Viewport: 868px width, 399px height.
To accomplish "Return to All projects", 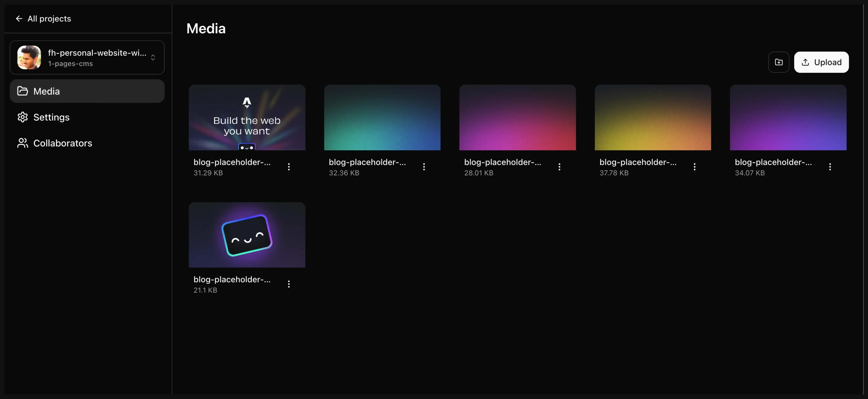I will (49, 19).
